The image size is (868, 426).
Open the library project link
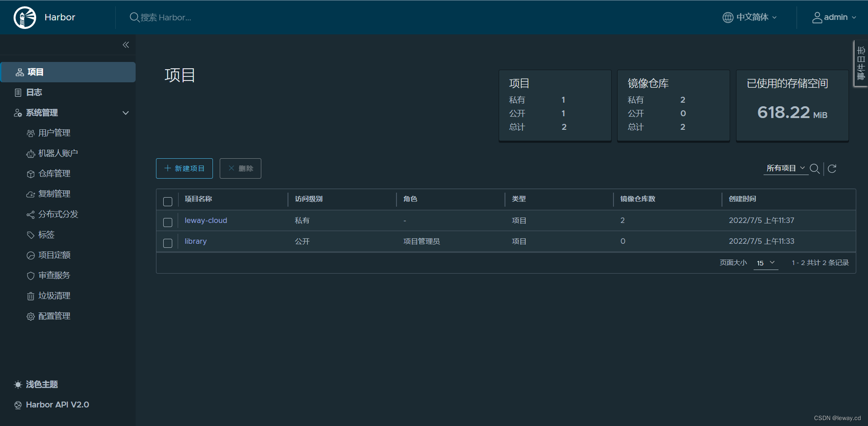[196, 241]
